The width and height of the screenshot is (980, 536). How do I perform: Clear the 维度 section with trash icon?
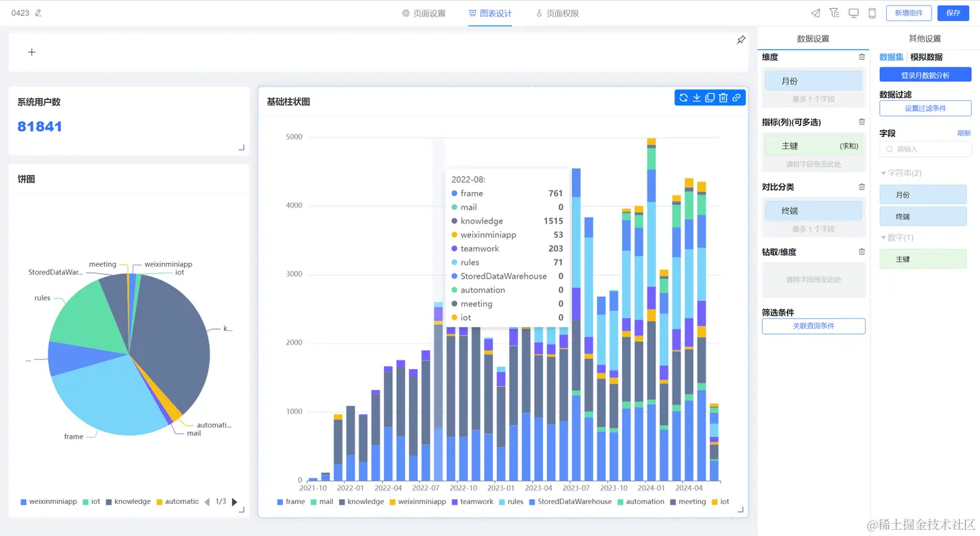pos(862,57)
